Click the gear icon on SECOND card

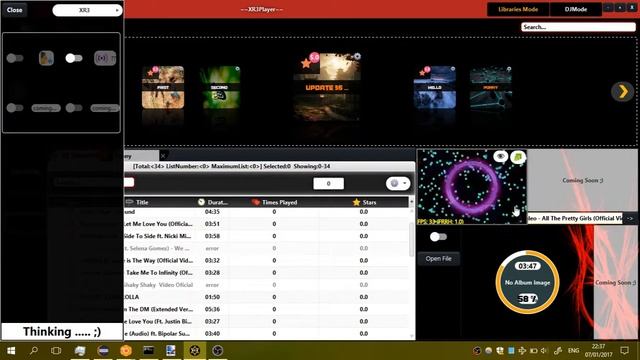pyautogui.click(x=238, y=69)
